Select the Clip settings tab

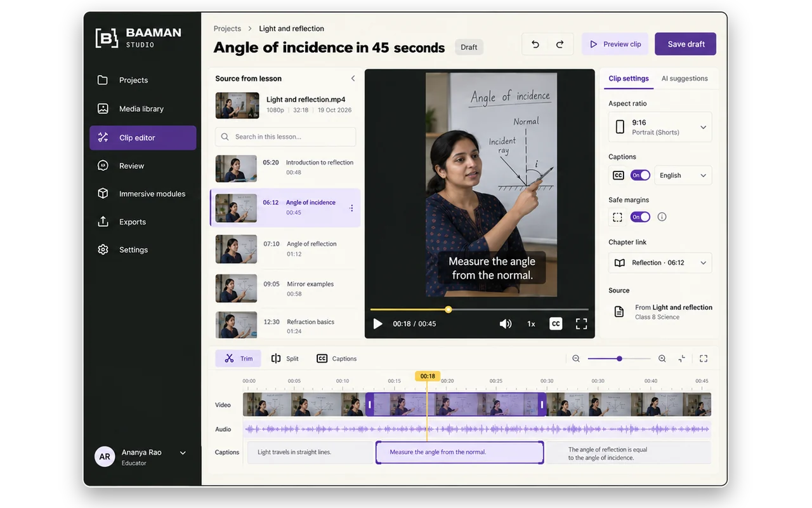(x=628, y=79)
